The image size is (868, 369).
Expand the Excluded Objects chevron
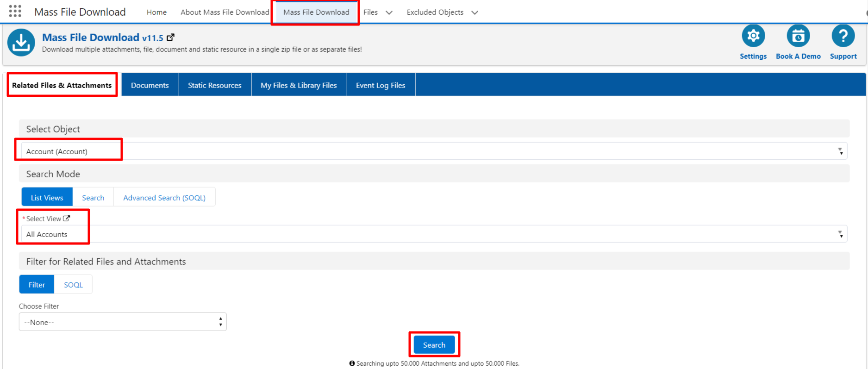[x=475, y=13]
